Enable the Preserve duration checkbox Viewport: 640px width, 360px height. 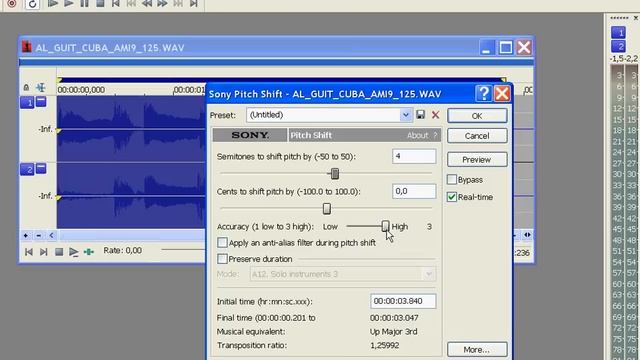[x=222, y=259]
